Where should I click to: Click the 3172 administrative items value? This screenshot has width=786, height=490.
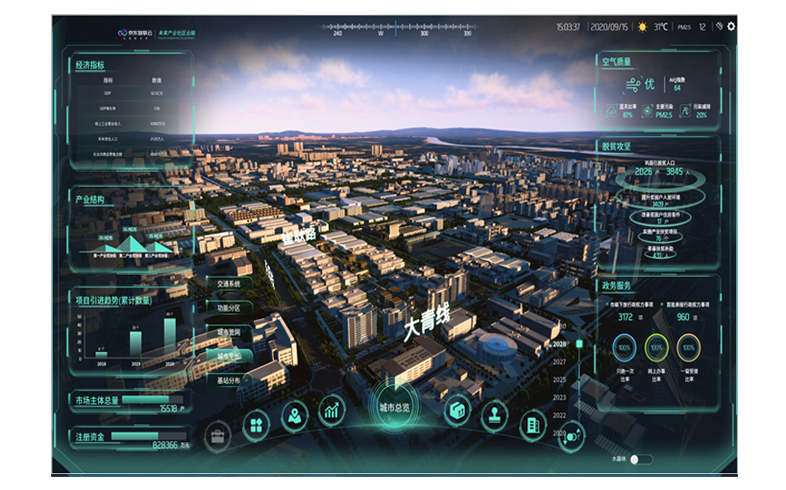625,317
